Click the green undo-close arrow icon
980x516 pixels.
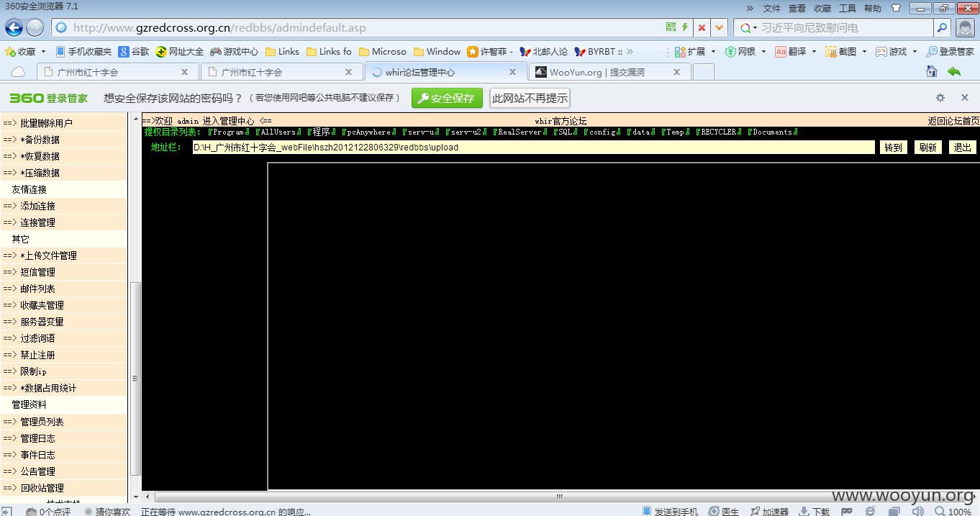[954, 71]
